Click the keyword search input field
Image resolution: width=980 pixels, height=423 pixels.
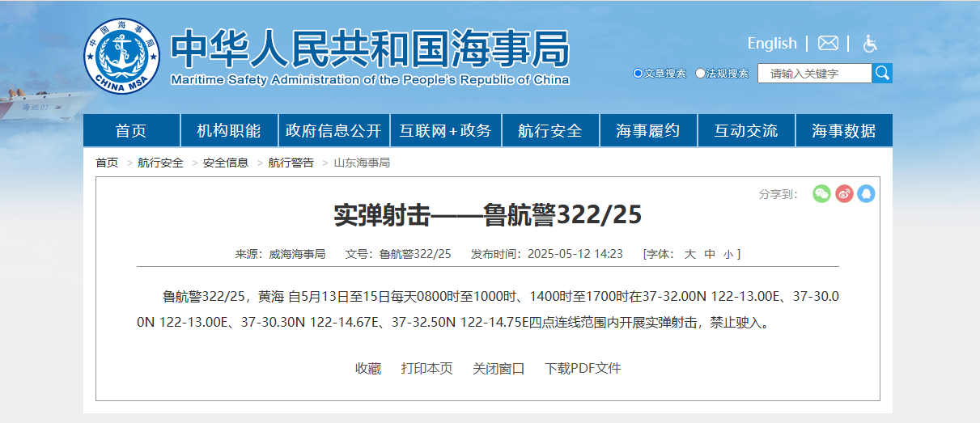(x=814, y=74)
